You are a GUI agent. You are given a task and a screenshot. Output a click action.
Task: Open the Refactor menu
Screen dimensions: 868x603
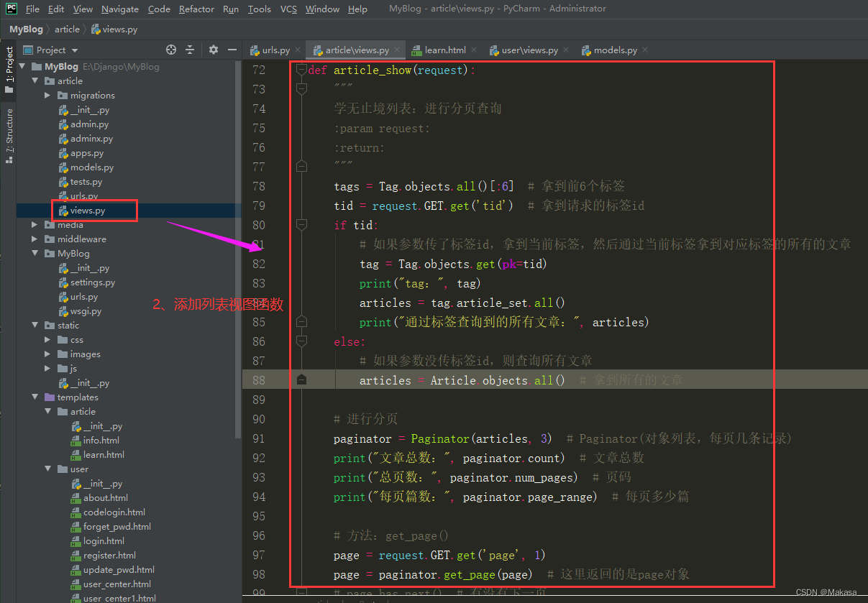196,9
